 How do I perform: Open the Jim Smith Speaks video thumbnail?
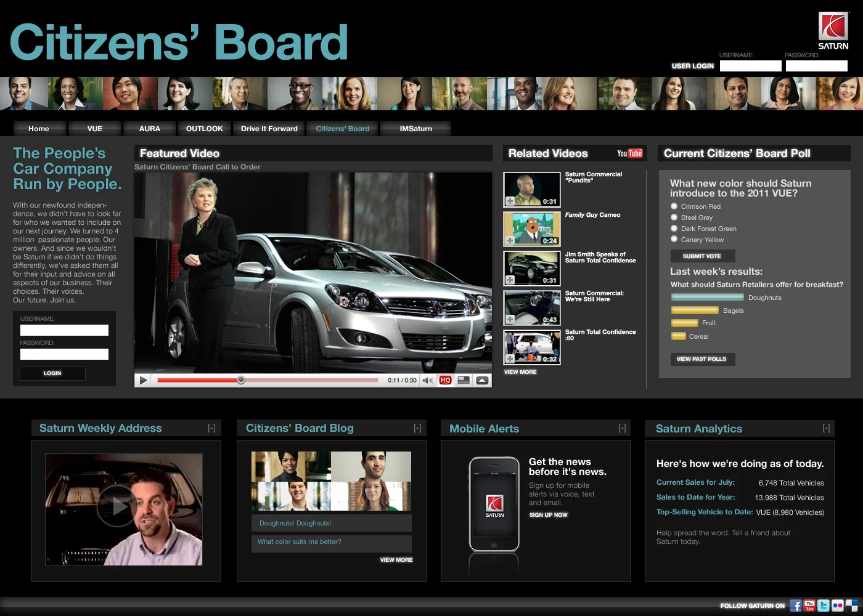pyautogui.click(x=532, y=269)
